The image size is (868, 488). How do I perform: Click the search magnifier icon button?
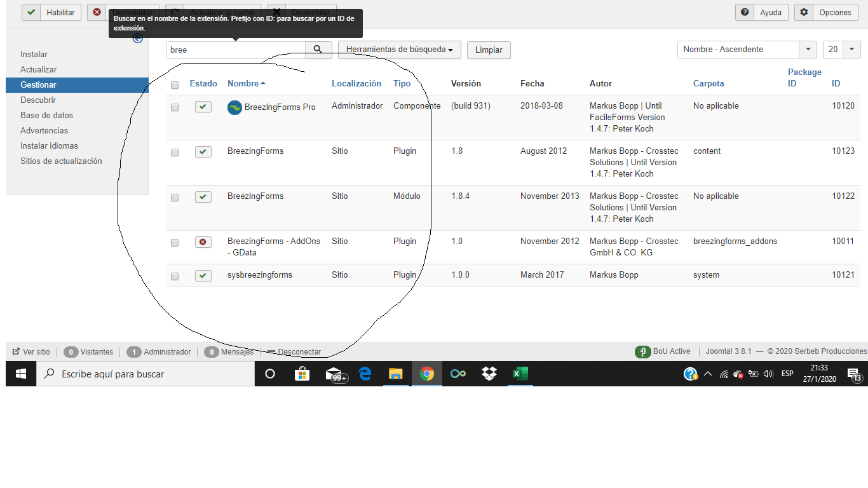click(x=318, y=50)
